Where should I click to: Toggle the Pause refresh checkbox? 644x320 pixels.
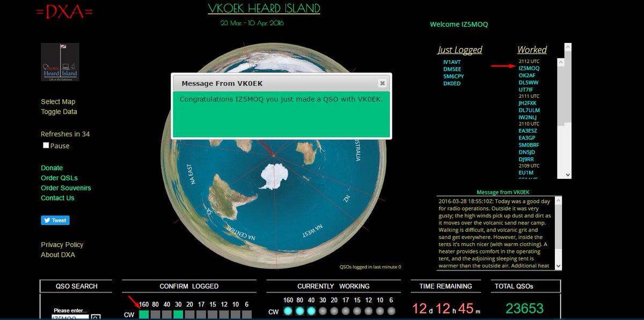(x=46, y=146)
